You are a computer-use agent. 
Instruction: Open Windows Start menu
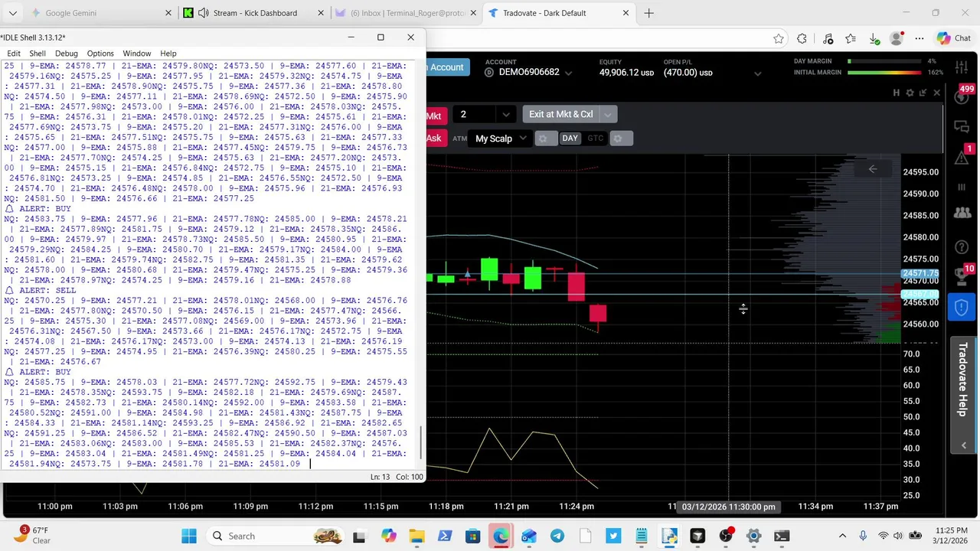pyautogui.click(x=189, y=536)
